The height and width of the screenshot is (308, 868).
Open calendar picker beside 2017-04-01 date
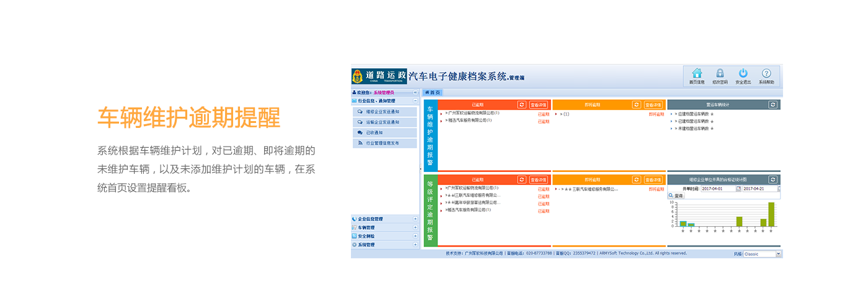pyautogui.click(x=738, y=188)
